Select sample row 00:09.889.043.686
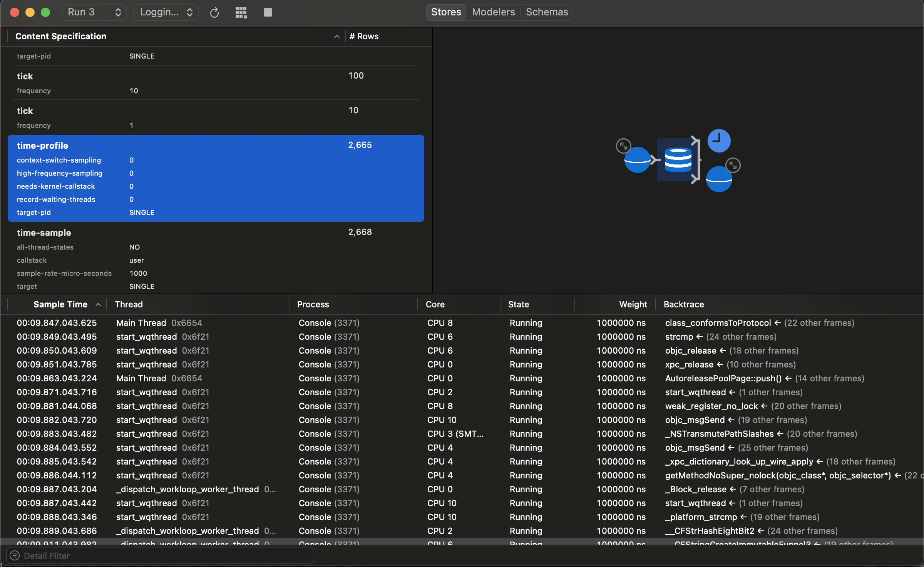 [x=462, y=531]
